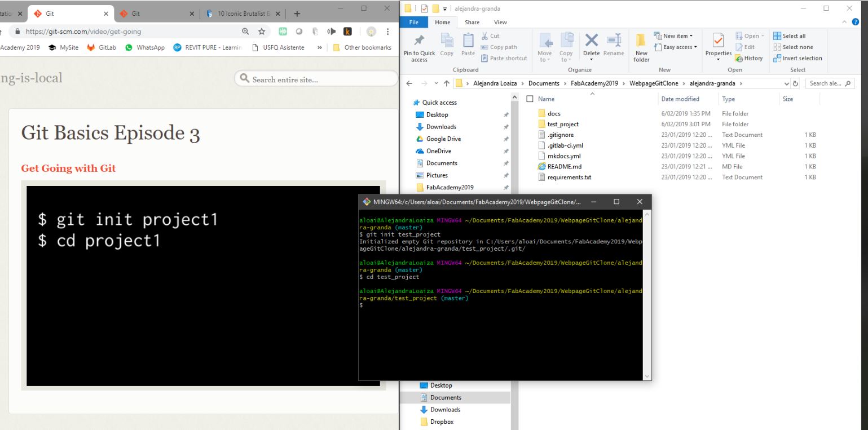Switch to the View ribbon tab
The width and height of the screenshot is (868, 430).
coord(500,22)
